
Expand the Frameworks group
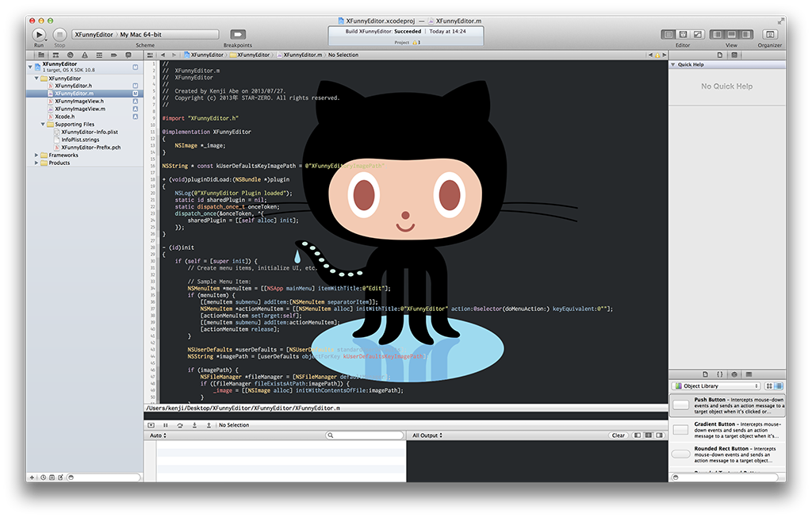point(36,155)
